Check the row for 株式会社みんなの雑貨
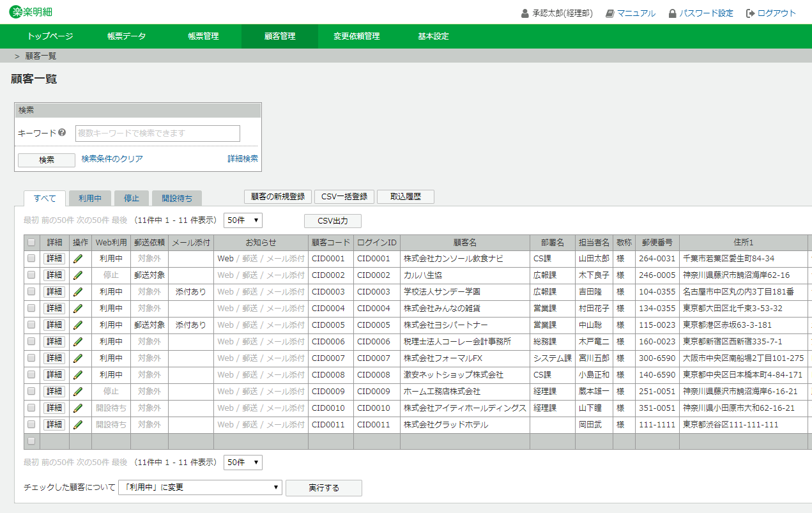Screen dimensions: 812x513 (x=31, y=309)
